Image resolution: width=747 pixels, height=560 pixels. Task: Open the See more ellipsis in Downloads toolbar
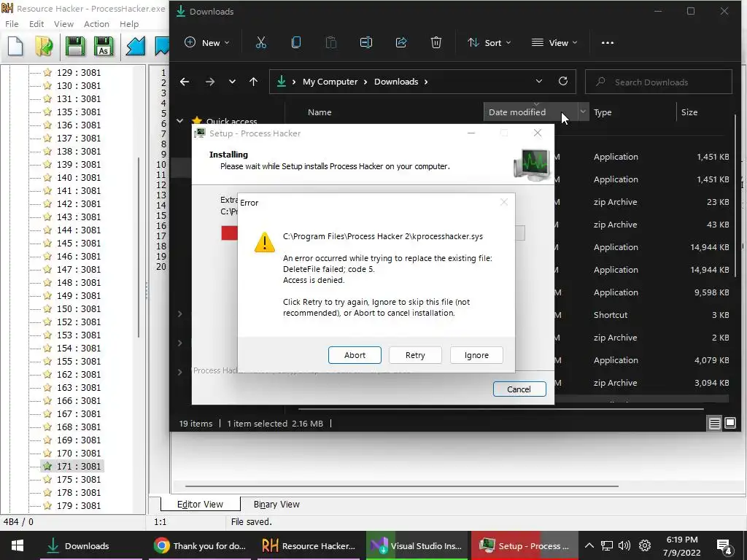tap(608, 42)
